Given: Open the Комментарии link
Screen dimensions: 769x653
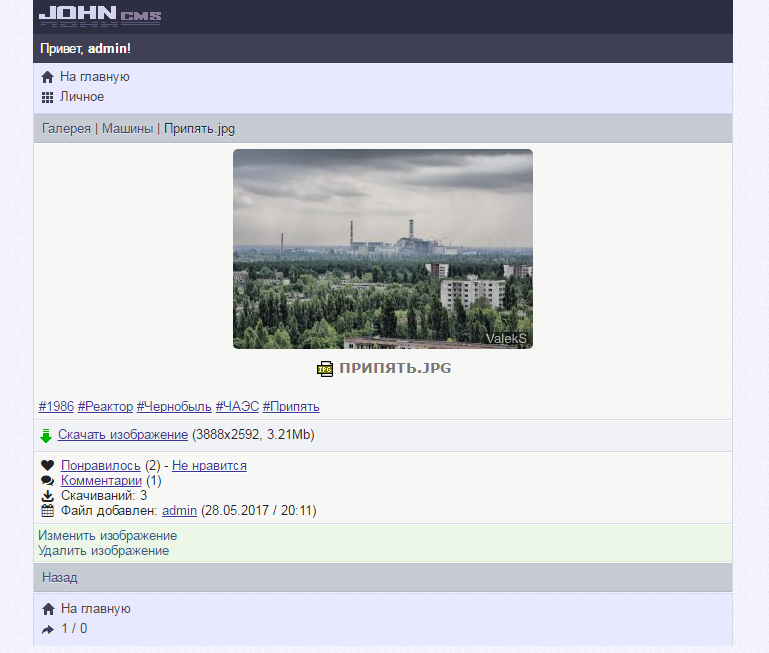Looking at the screenshot, I should pyautogui.click(x=102, y=481).
